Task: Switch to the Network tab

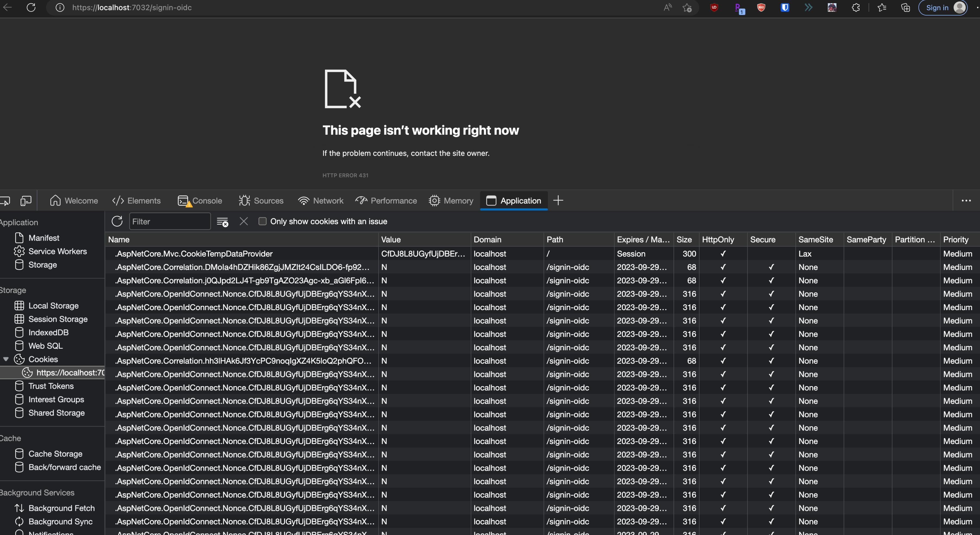Action: click(321, 201)
